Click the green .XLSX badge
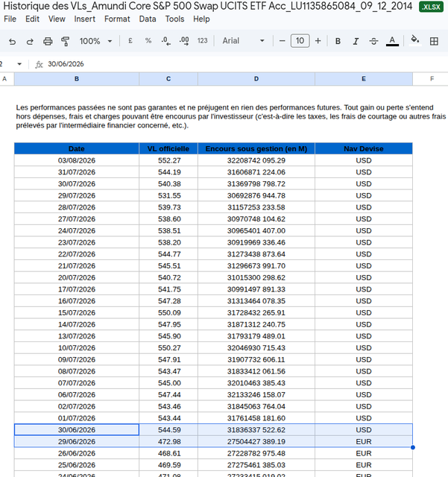 pyautogui.click(x=431, y=7)
